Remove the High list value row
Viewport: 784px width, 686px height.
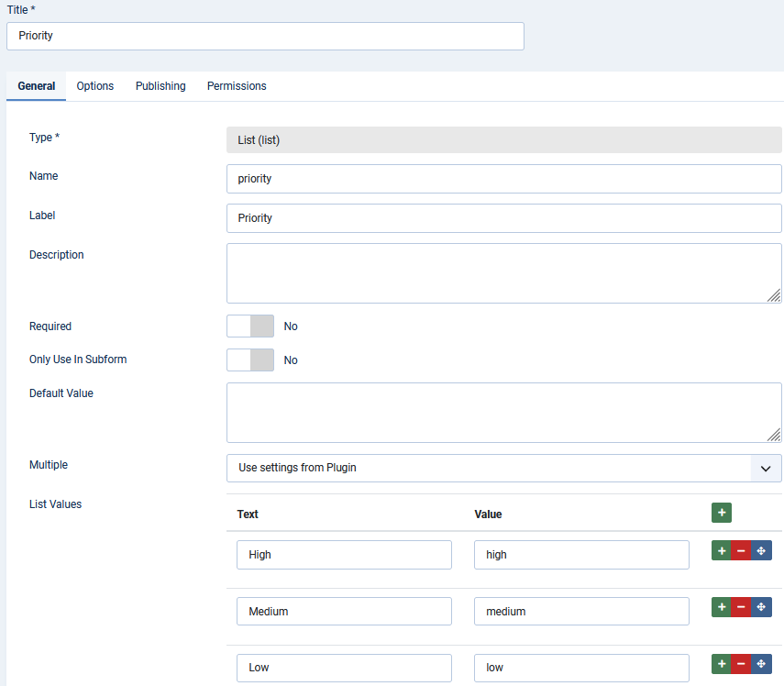click(741, 550)
